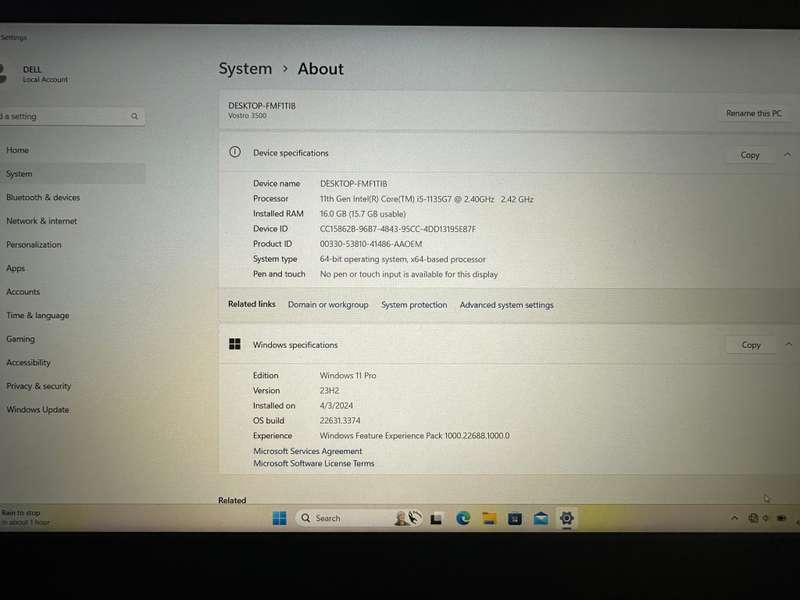Click the Product ID value 00330-53810-41486-AAOEM
The width and height of the screenshot is (800, 600).
click(x=371, y=244)
